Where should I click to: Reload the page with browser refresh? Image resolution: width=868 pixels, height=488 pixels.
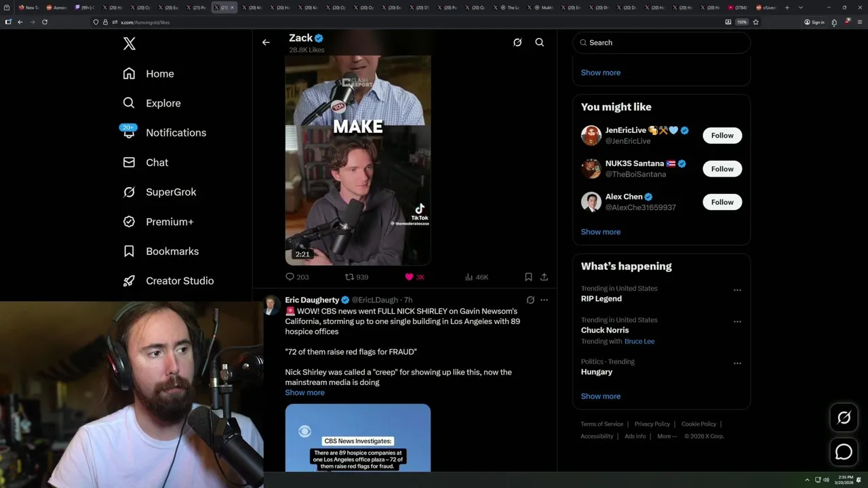tap(45, 22)
